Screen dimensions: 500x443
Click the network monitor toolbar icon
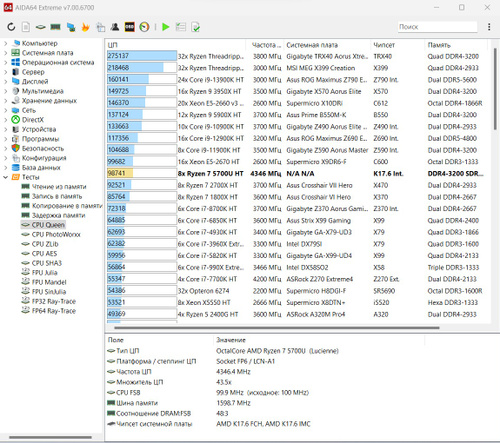[71, 27]
